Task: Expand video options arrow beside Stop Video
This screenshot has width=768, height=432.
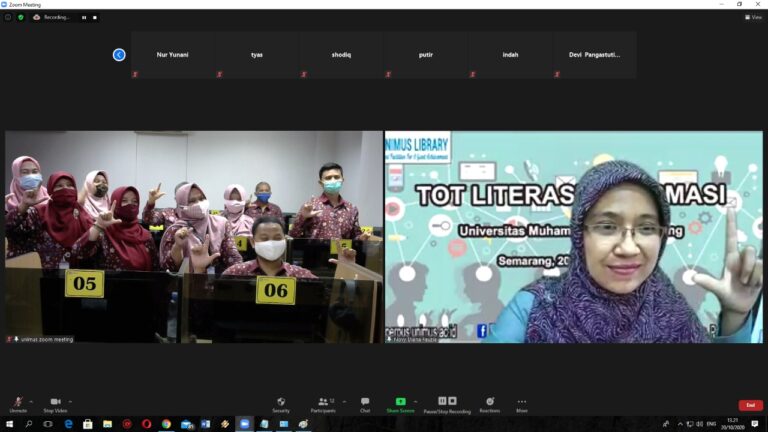Action: (x=70, y=401)
